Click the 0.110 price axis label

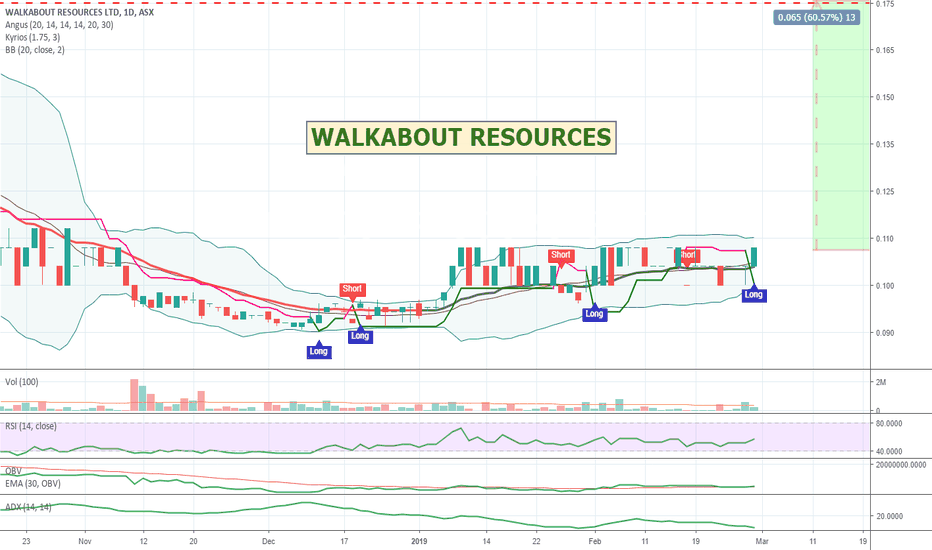click(x=885, y=238)
